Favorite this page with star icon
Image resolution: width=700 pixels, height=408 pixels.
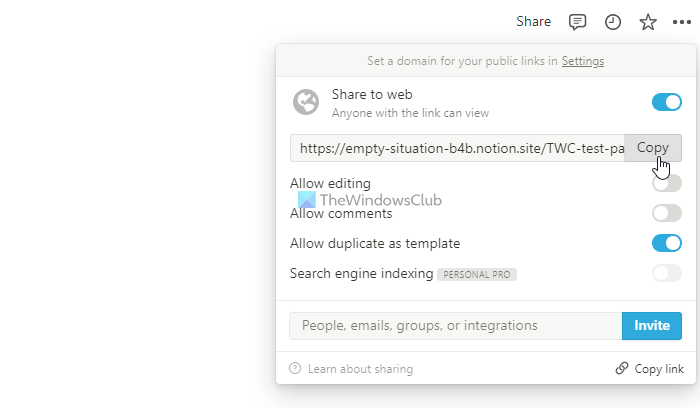648,22
